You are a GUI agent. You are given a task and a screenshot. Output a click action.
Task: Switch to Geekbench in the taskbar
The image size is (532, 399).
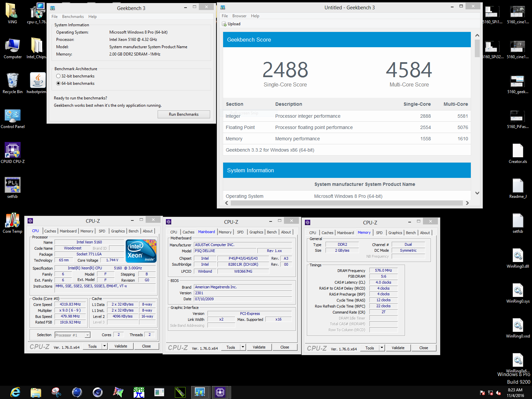(x=199, y=392)
